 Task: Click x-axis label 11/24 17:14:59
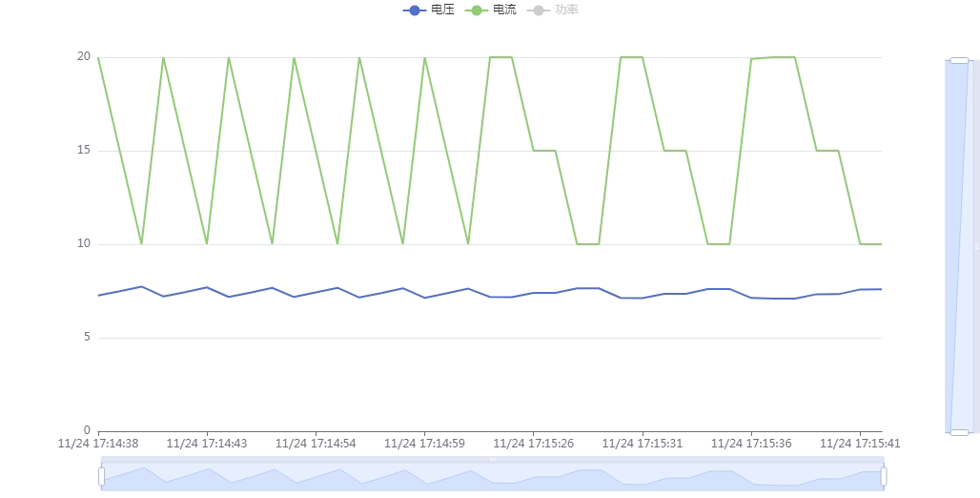[424, 444]
